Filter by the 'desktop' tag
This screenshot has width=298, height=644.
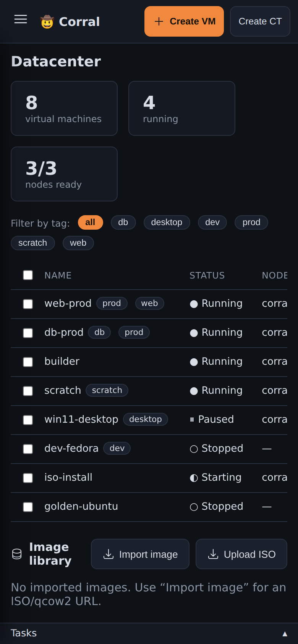click(167, 222)
